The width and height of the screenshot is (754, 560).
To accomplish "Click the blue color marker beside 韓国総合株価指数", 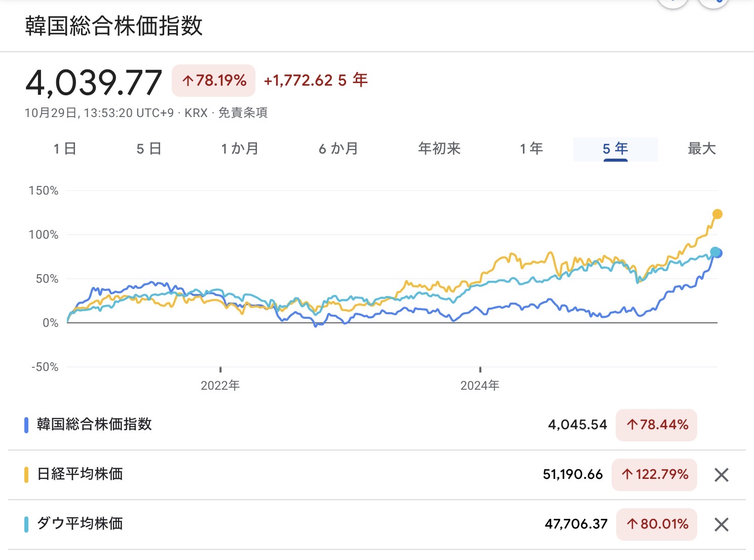I will tap(26, 425).
